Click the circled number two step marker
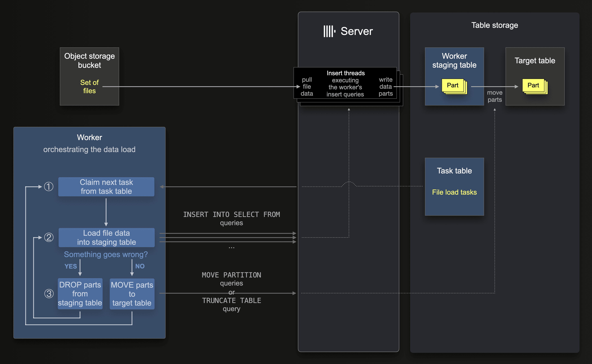Screen dimensions: 592x364 pos(49,237)
